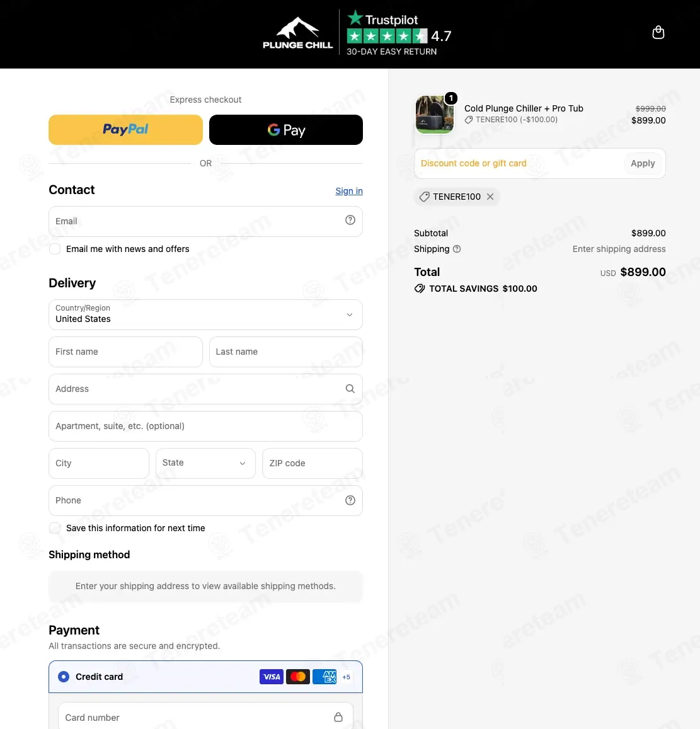Screen dimensions: 700x729
Task: Open the Country/Region dropdown
Action: (x=205, y=315)
